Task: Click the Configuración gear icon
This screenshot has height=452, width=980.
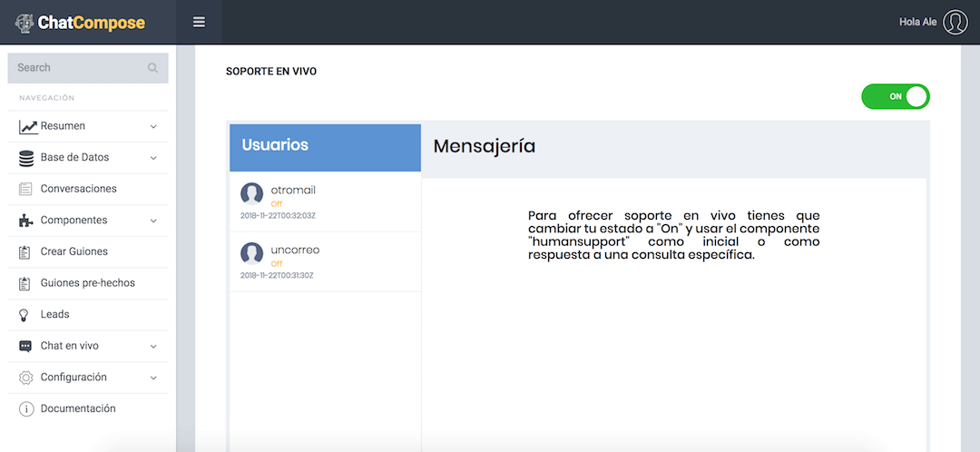Action: (25, 378)
